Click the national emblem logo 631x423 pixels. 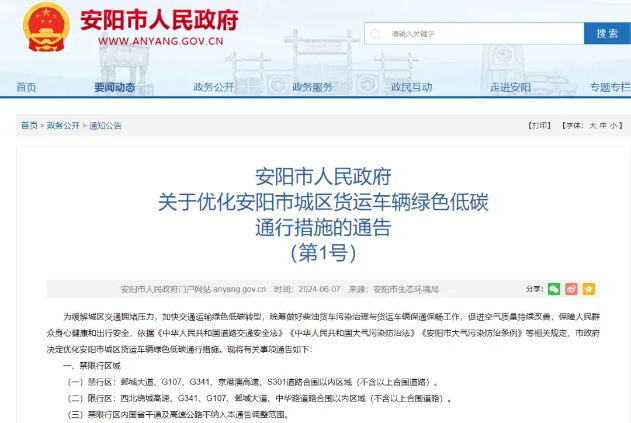click(x=46, y=27)
